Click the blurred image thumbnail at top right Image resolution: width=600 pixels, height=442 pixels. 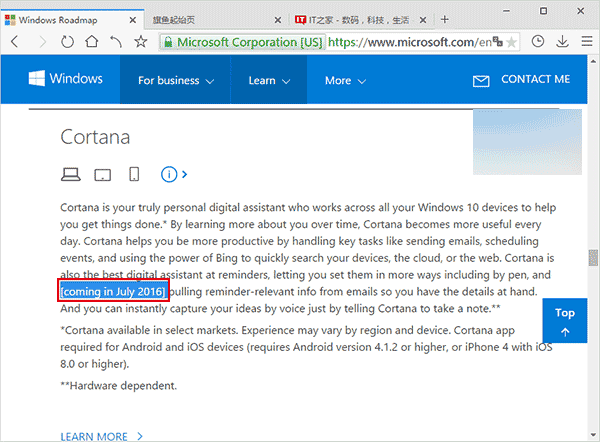pyautogui.click(x=527, y=142)
